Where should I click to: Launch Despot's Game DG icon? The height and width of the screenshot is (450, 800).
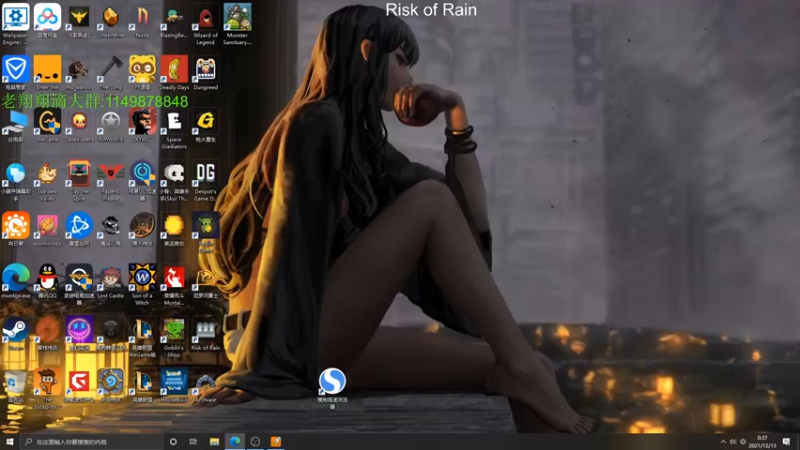(x=205, y=181)
